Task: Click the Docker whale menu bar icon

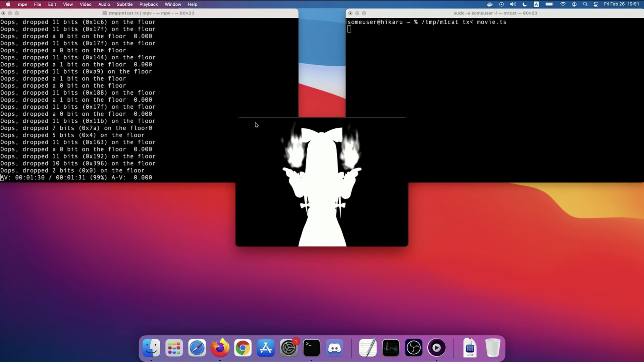Action: [490, 4]
